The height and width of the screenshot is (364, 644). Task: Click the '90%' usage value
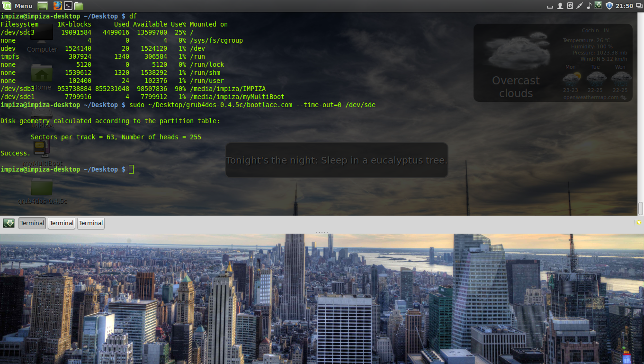(180, 89)
